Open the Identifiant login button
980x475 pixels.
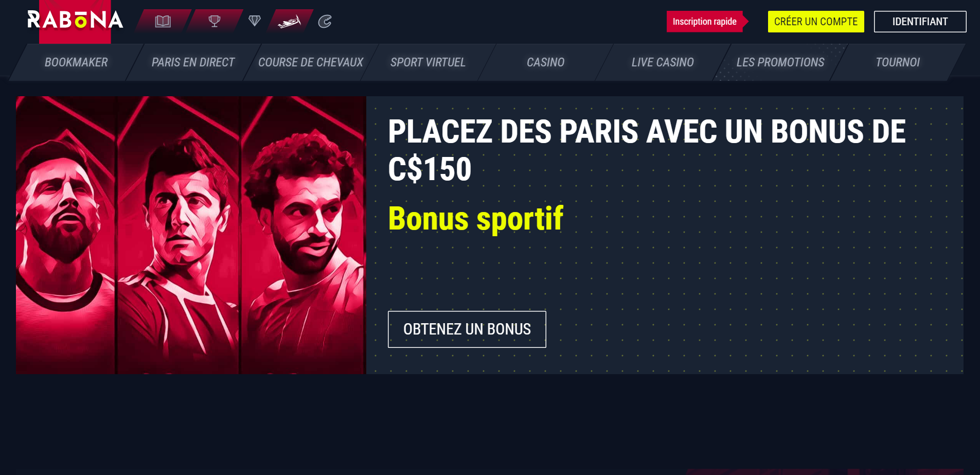[x=920, y=22]
